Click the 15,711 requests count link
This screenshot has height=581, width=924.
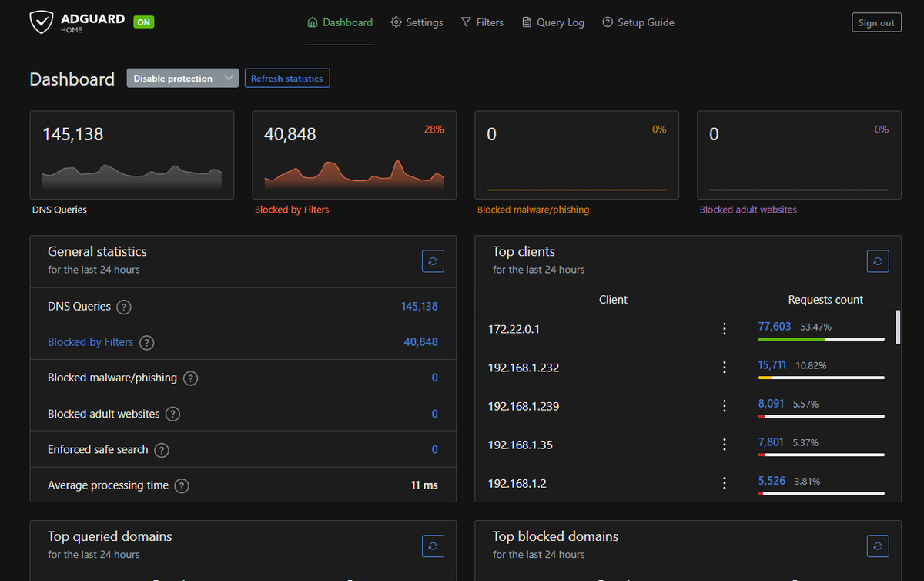pos(772,365)
